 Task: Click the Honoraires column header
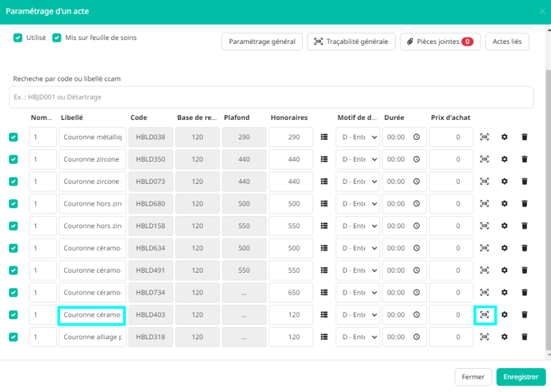coord(289,118)
